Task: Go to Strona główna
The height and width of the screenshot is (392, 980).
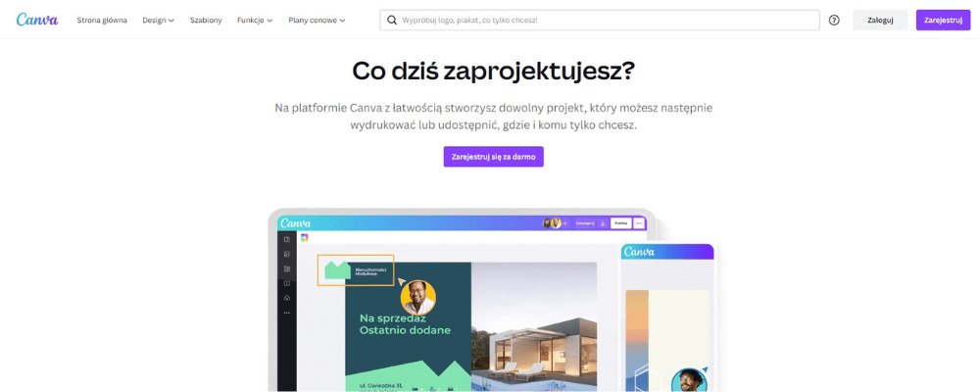Action: [102, 20]
